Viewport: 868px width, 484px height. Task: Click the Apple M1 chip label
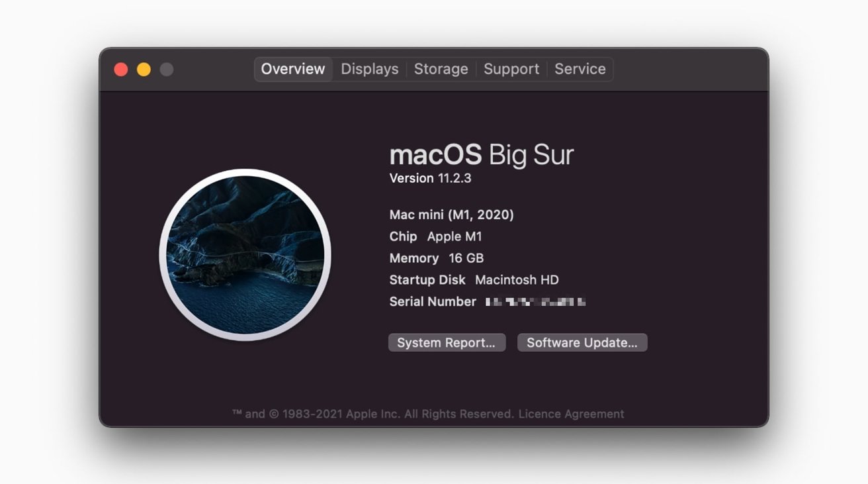point(454,236)
